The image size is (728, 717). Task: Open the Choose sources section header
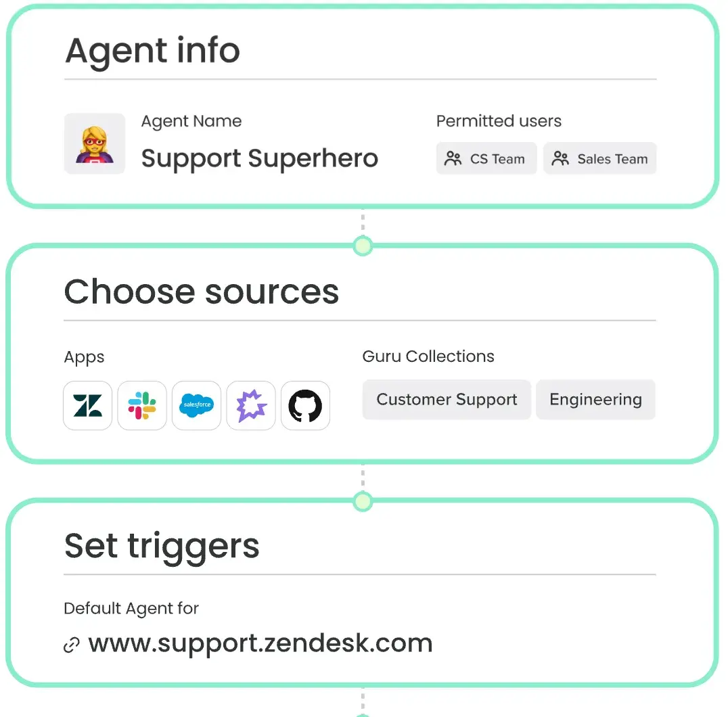pos(201,292)
